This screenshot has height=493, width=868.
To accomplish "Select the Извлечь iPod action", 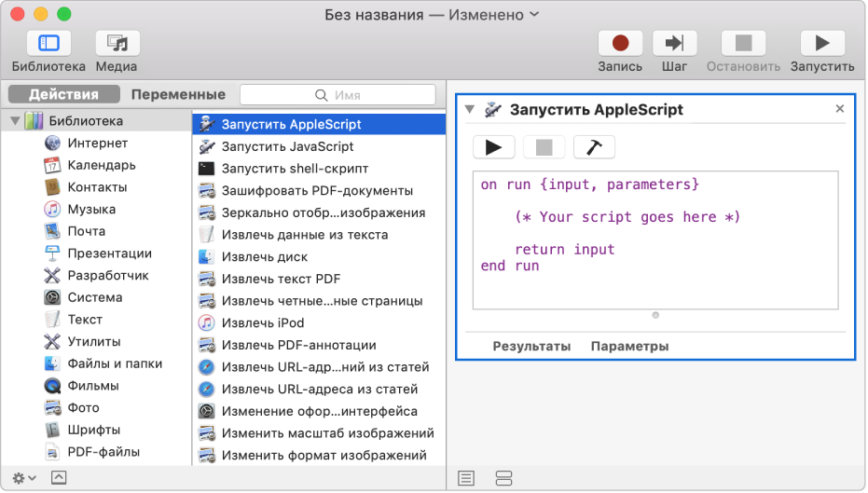I will [x=319, y=323].
